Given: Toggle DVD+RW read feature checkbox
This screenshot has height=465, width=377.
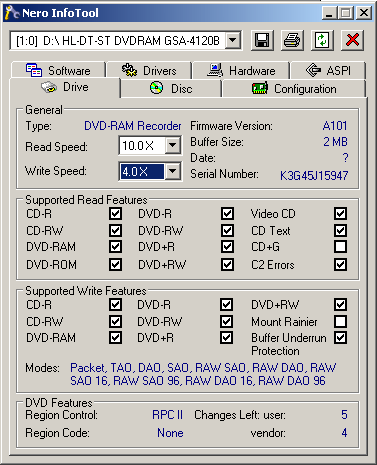Looking at the screenshot, I should tap(227, 264).
